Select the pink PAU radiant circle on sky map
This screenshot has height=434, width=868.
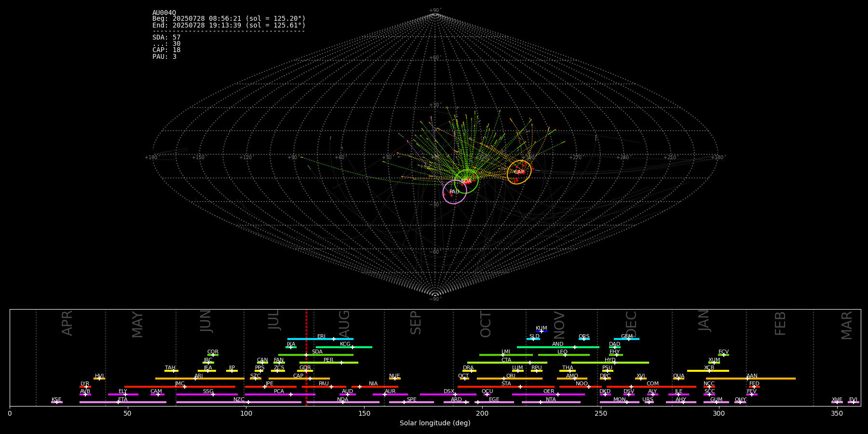pos(455,192)
